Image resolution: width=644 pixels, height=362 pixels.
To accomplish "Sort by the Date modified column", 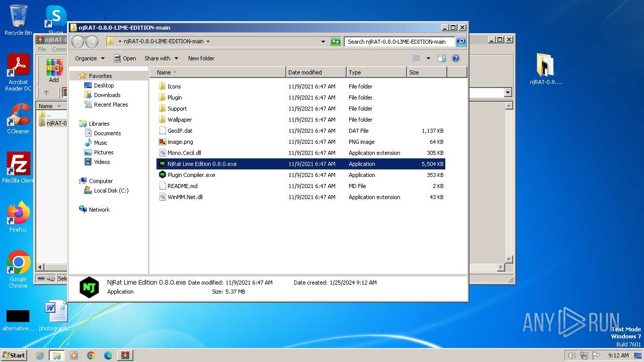I will click(316, 72).
